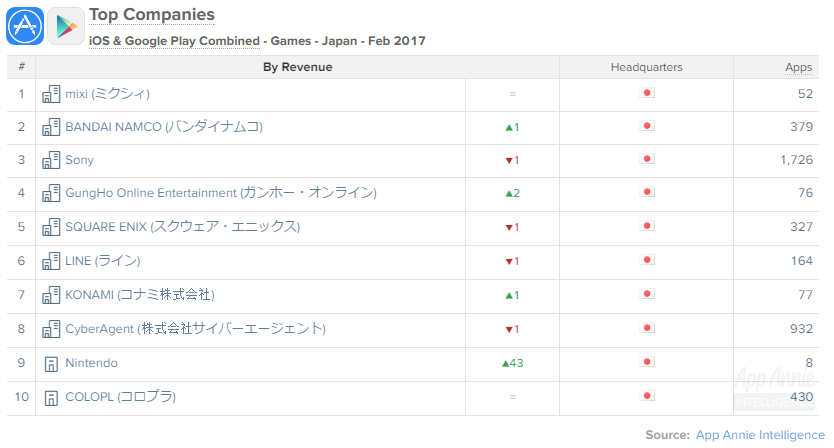Open the BANDAI NAMCO company link

[163, 127]
